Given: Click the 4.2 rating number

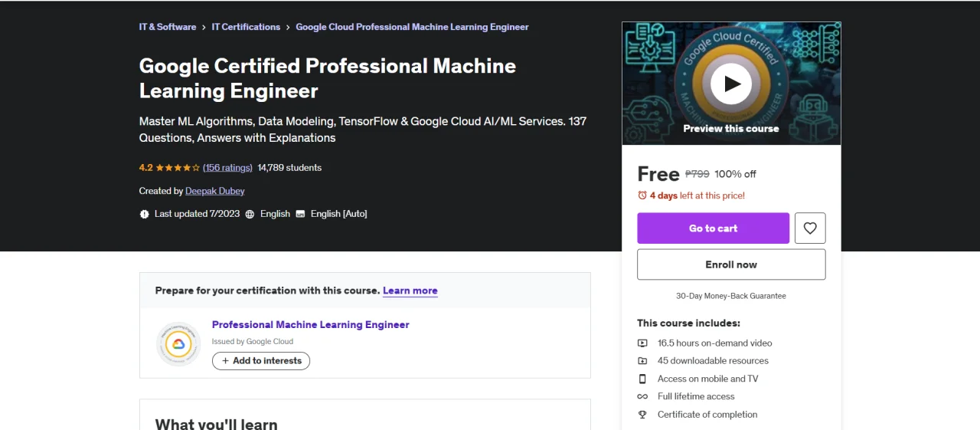Looking at the screenshot, I should 146,168.
